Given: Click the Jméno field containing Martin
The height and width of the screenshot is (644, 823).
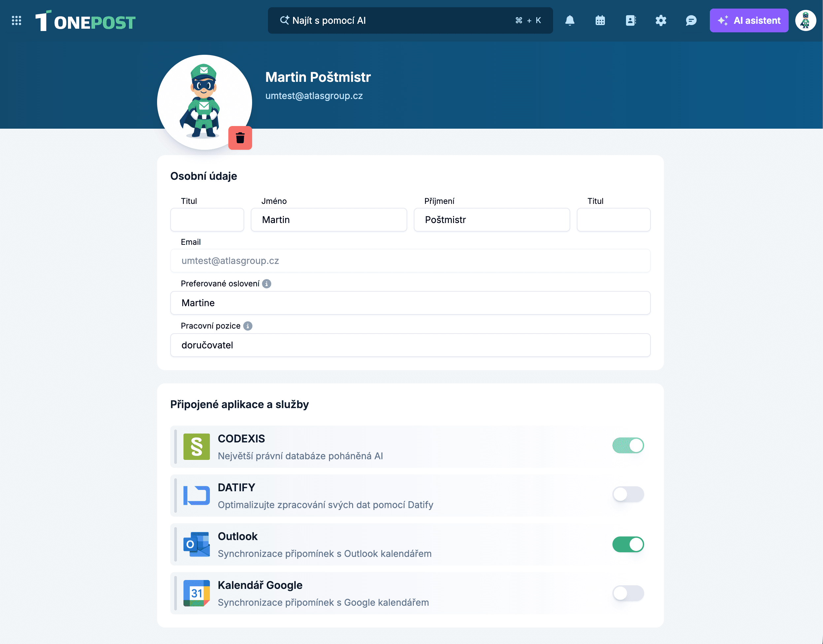Looking at the screenshot, I should 329,220.
